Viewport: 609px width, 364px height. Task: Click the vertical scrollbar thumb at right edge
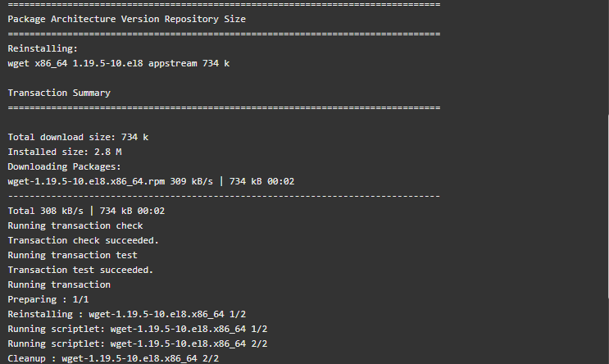click(608, 207)
